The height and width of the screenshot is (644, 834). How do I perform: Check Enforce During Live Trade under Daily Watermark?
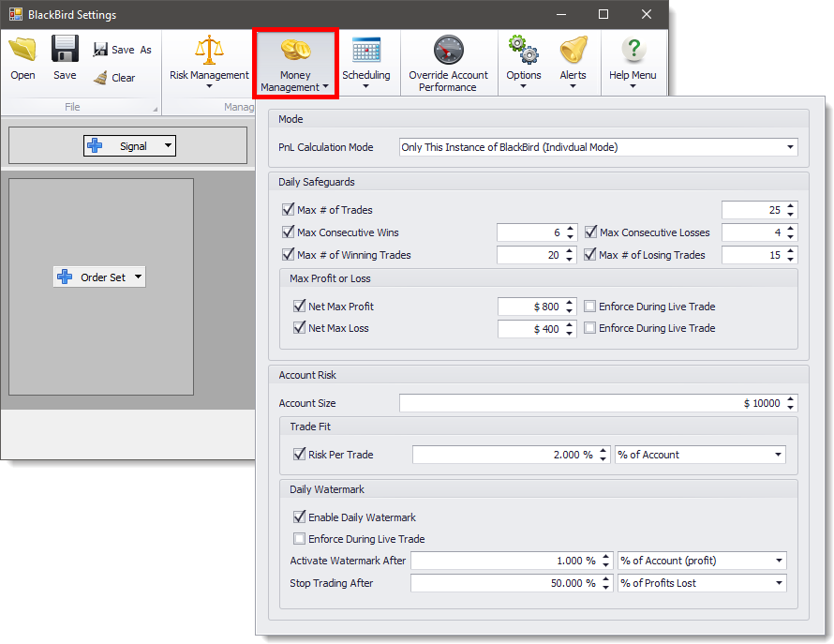click(x=300, y=539)
